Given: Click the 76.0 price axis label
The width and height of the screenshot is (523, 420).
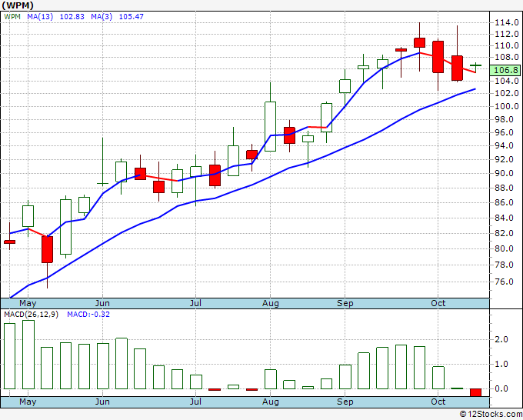Looking at the screenshot, I should point(504,282).
